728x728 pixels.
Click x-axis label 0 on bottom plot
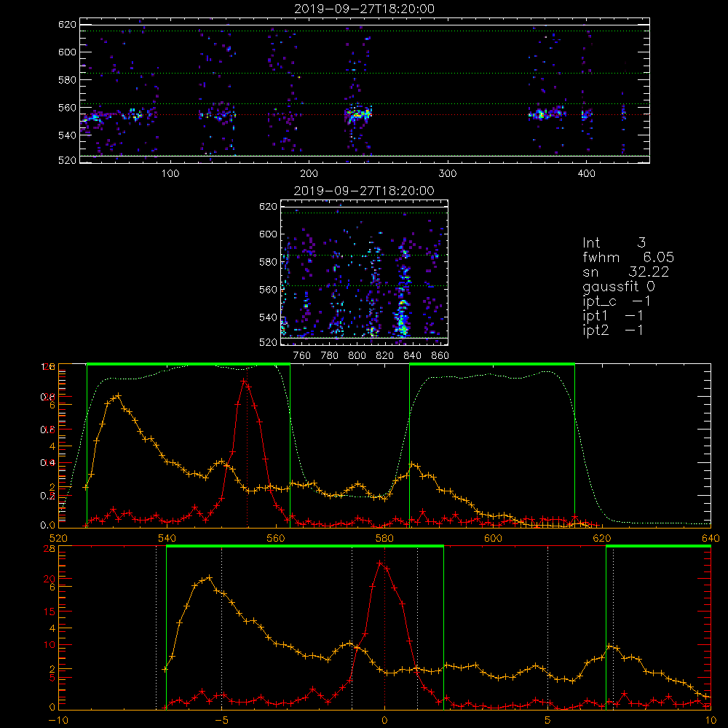click(x=384, y=721)
